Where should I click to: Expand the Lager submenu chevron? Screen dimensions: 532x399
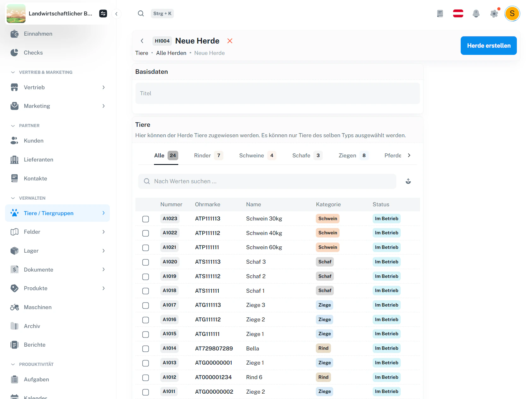point(103,251)
